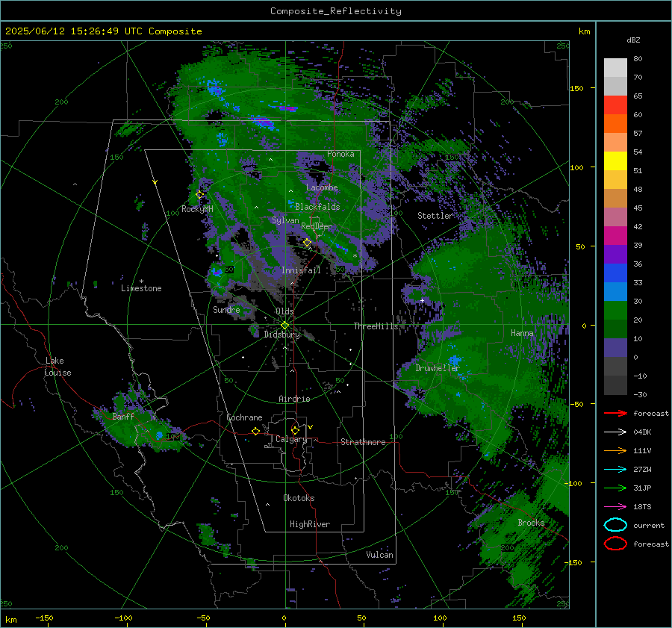Click the Lacombe city label
This screenshot has height=628, width=672.
(x=322, y=187)
